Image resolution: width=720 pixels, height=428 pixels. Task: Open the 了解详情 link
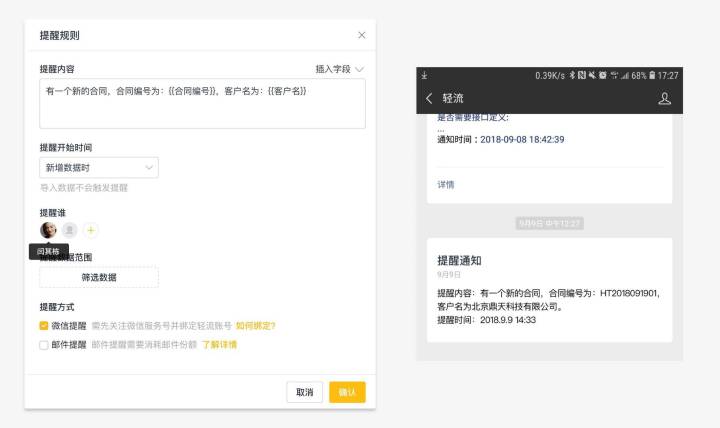click(x=219, y=345)
